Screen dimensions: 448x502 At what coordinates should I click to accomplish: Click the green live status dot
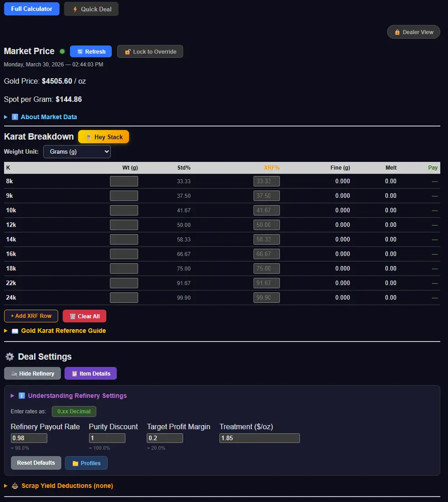(62, 51)
